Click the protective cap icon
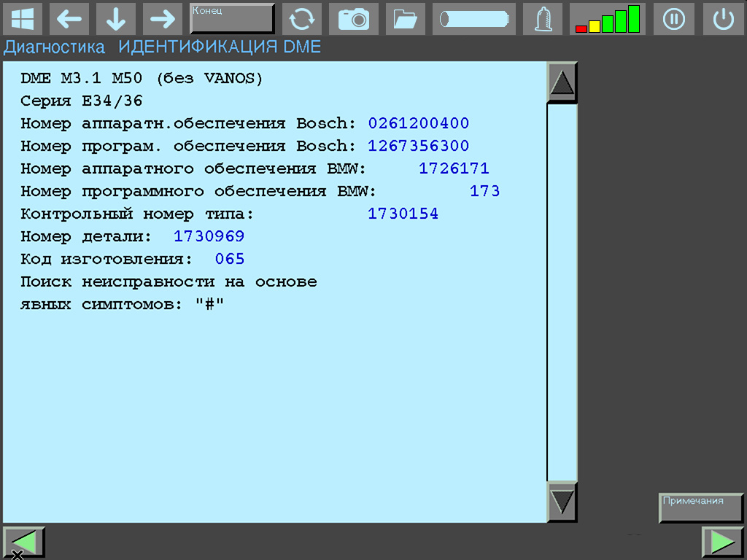Image resolution: width=747 pixels, height=560 pixels. coord(542,19)
